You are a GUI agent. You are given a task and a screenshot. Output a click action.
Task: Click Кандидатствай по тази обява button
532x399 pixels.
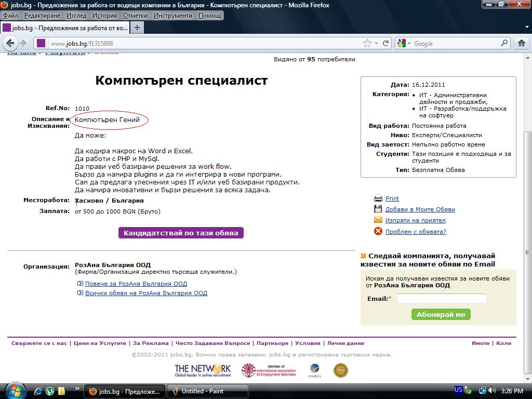point(181,233)
